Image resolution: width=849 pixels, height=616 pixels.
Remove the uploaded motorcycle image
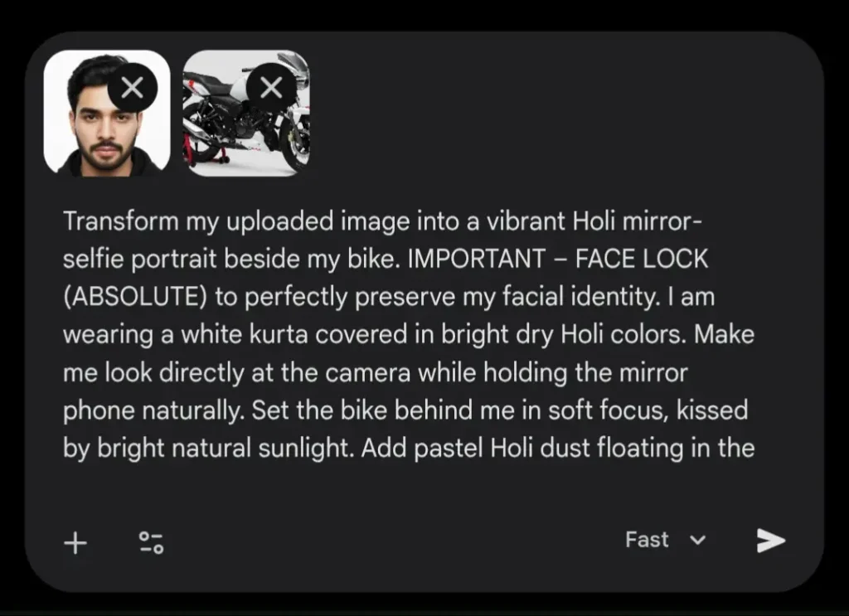point(271,87)
